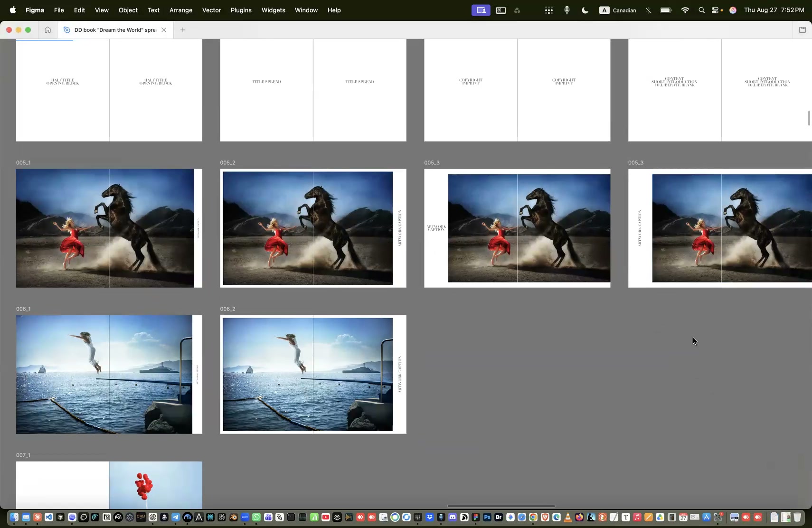Open the Help menu
This screenshot has height=528, width=812.
coord(334,10)
